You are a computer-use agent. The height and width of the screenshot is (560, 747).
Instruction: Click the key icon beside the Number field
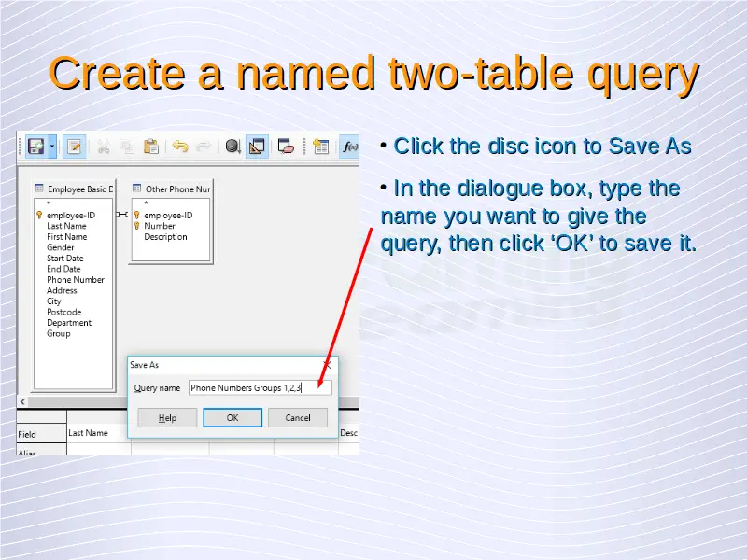point(136,226)
